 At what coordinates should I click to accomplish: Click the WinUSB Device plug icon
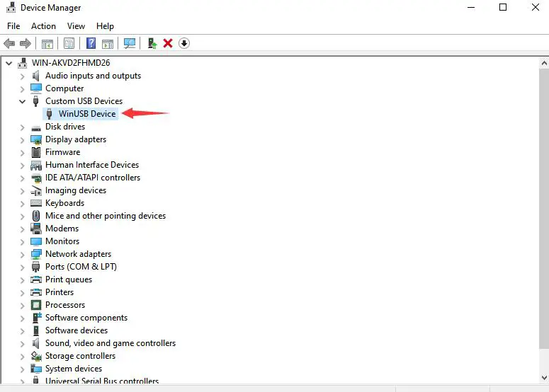[x=50, y=114]
